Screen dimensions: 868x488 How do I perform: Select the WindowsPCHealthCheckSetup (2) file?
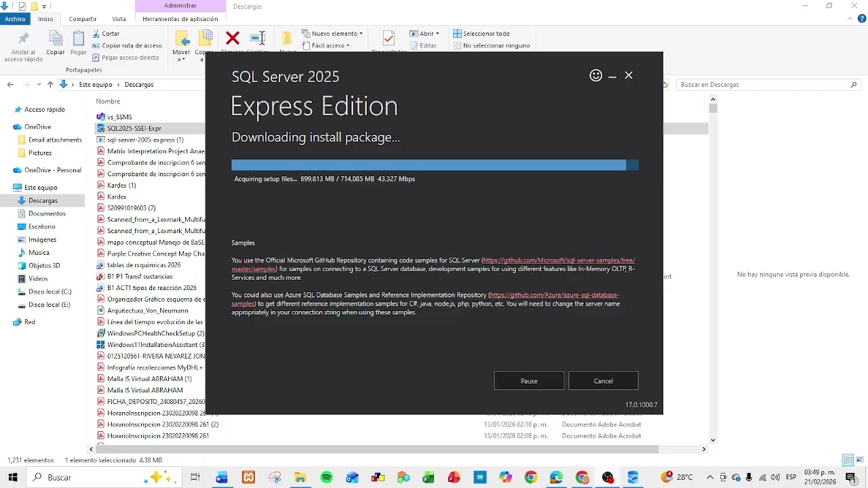click(155, 333)
